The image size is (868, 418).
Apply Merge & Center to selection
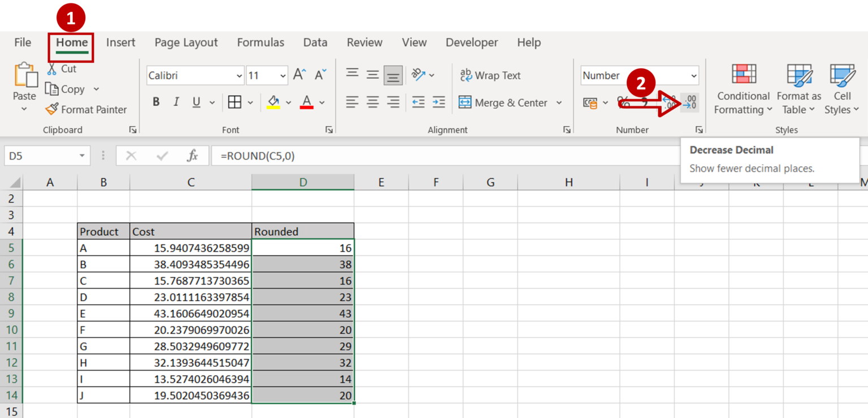pyautogui.click(x=503, y=102)
